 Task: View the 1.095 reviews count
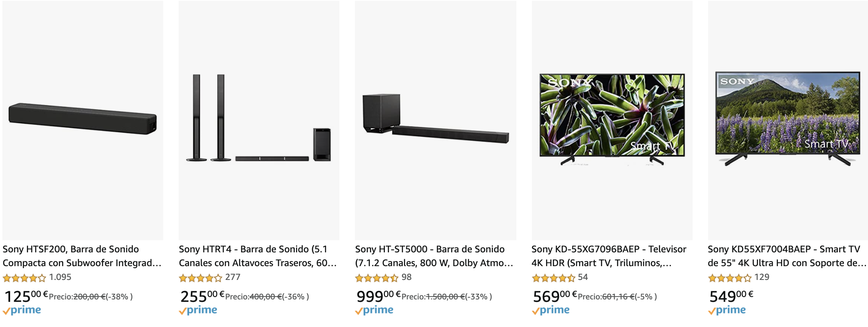(60, 278)
